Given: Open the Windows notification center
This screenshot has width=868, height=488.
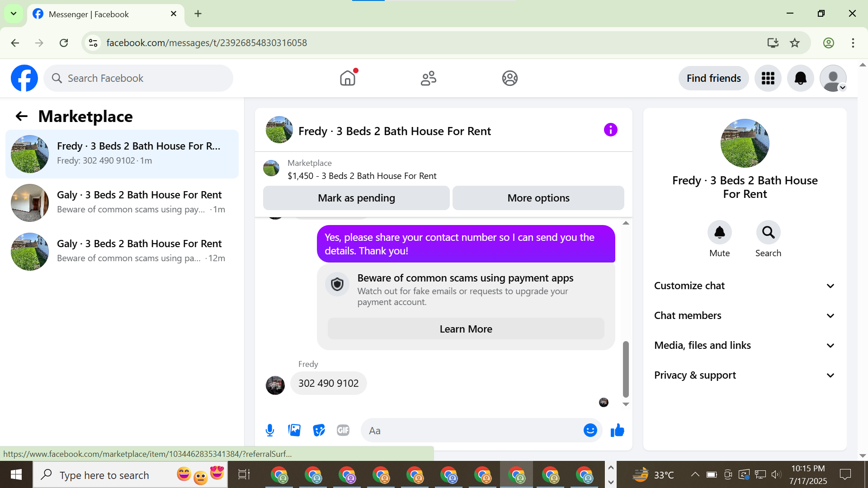Looking at the screenshot, I should click(x=845, y=474).
